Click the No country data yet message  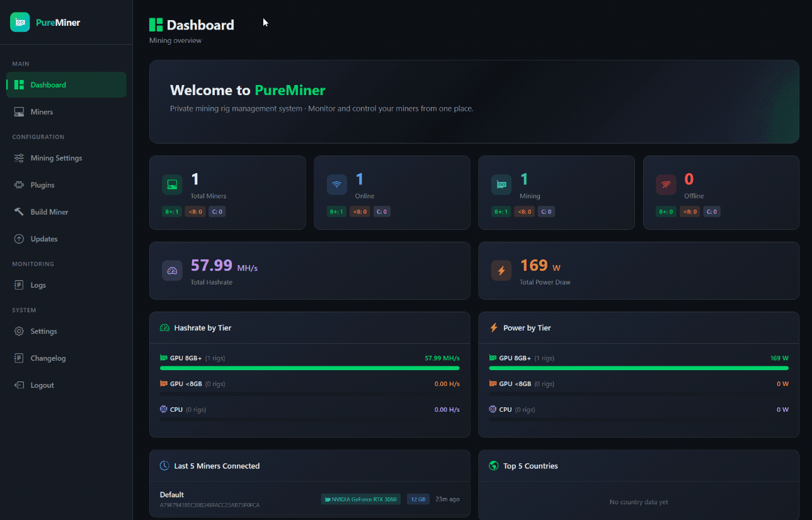click(x=639, y=502)
